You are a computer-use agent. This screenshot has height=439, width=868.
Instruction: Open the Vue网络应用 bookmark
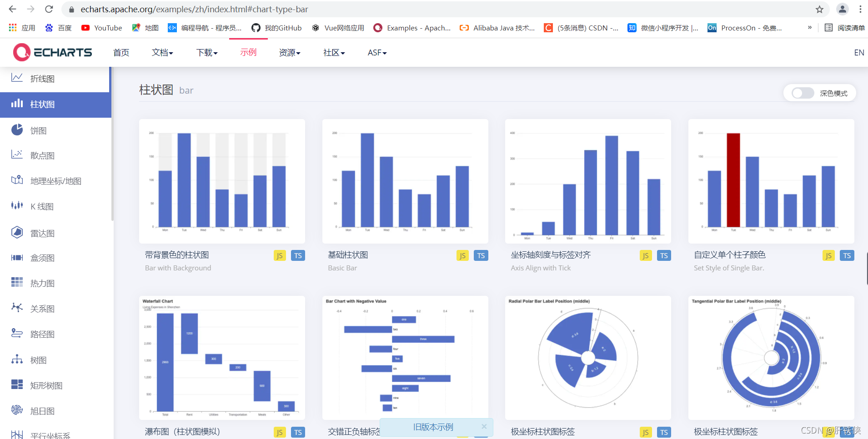click(x=338, y=28)
